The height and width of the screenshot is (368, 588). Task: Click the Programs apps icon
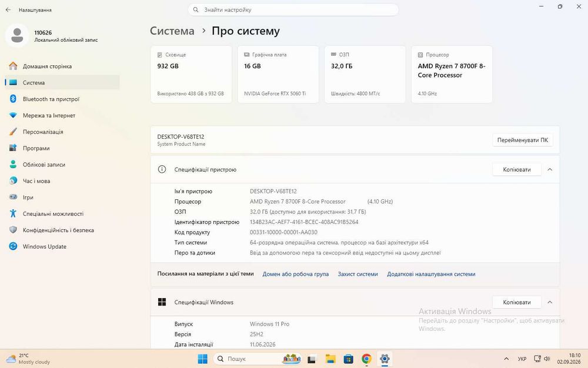click(x=13, y=148)
